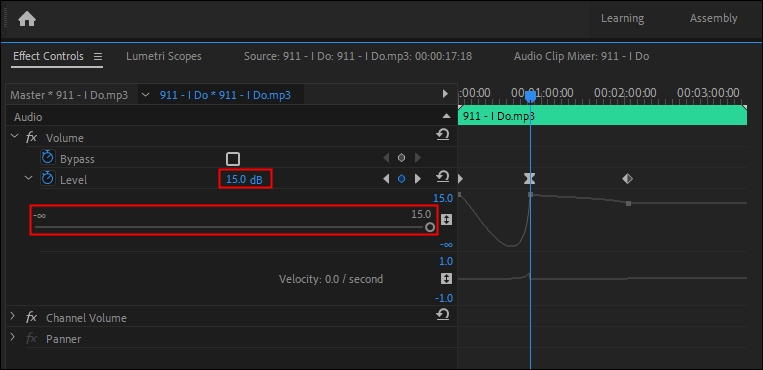Enable the Bypass checkbox
Screen dimensions: 763x370
[233, 159]
